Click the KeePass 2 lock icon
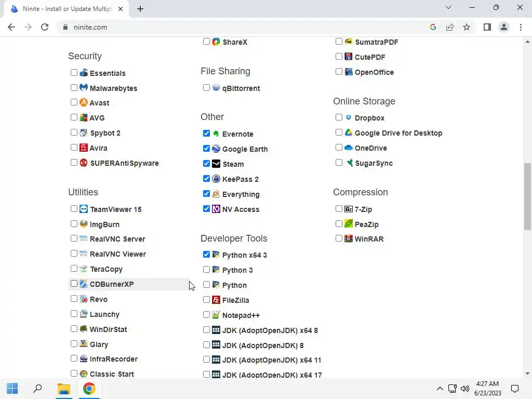 coord(216,179)
